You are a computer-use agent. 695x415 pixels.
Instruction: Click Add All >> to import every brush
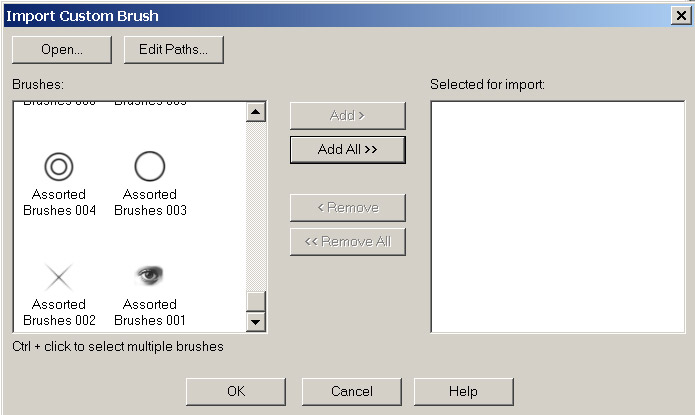point(347,149)
